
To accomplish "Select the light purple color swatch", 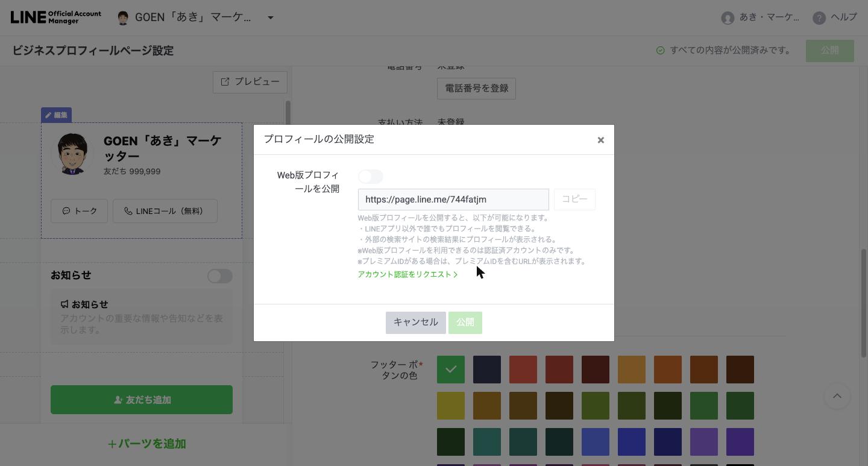I will (704, 442).
